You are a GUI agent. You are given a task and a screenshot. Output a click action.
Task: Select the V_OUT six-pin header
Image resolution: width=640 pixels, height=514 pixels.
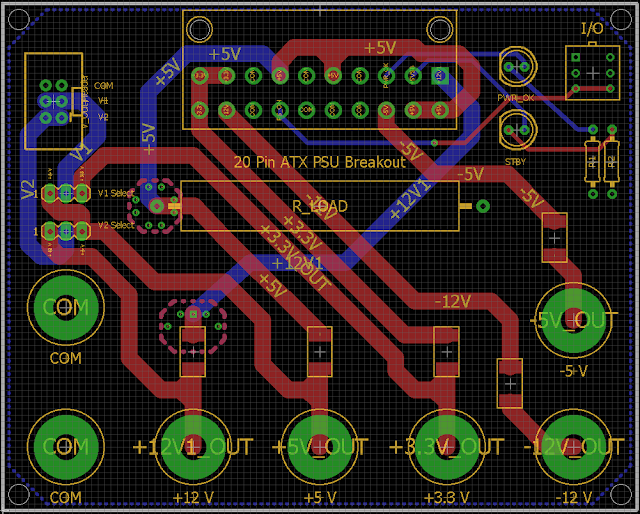(x=53, y=101)
